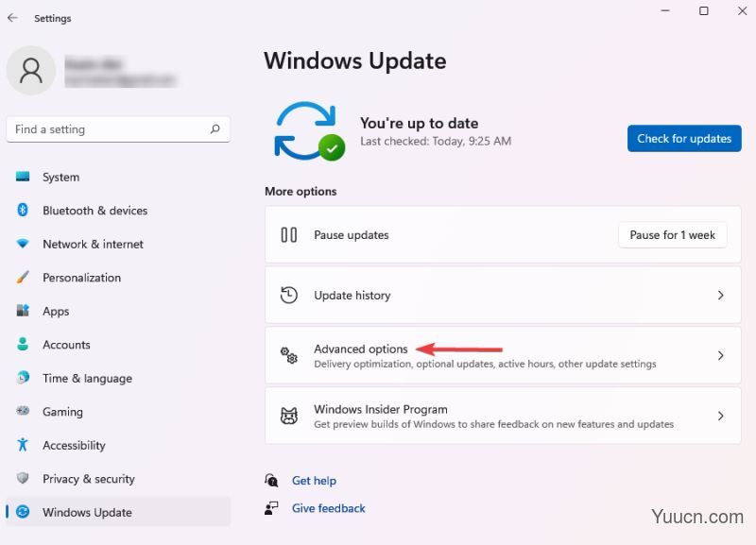
Task: Maximize the Settings window
Action: (x=703, y=10)
